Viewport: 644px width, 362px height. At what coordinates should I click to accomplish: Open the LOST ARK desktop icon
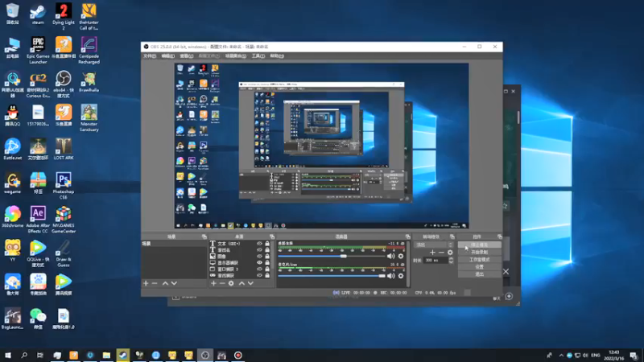pos(64,150)
